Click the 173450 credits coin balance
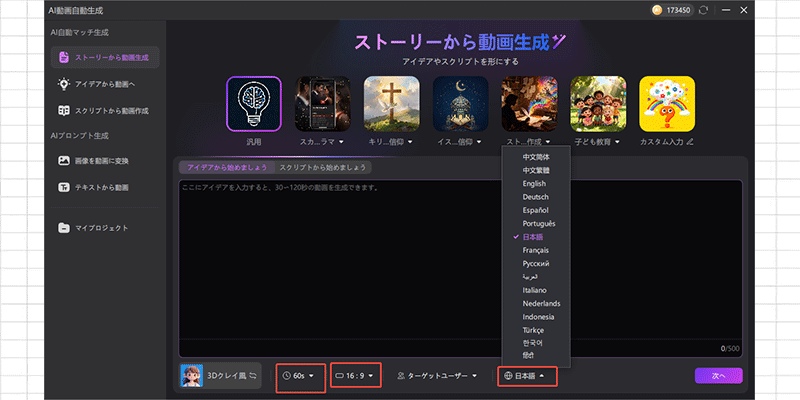 (x=671, y=10)
